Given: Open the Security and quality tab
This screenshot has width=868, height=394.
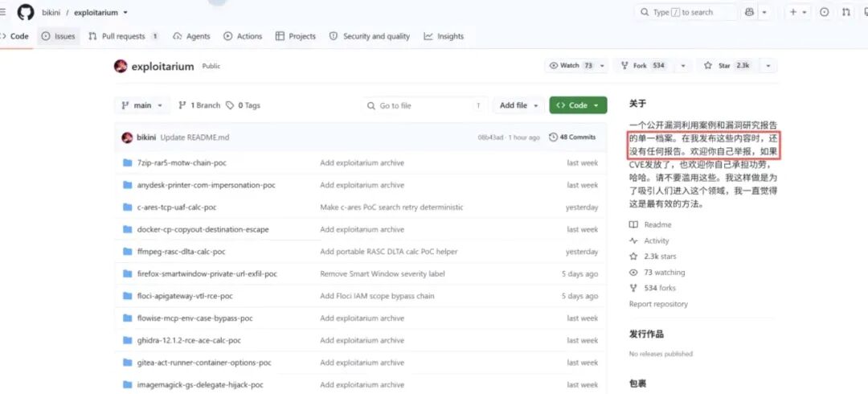Looking at the screenshot, I should [x=370, y=36].
